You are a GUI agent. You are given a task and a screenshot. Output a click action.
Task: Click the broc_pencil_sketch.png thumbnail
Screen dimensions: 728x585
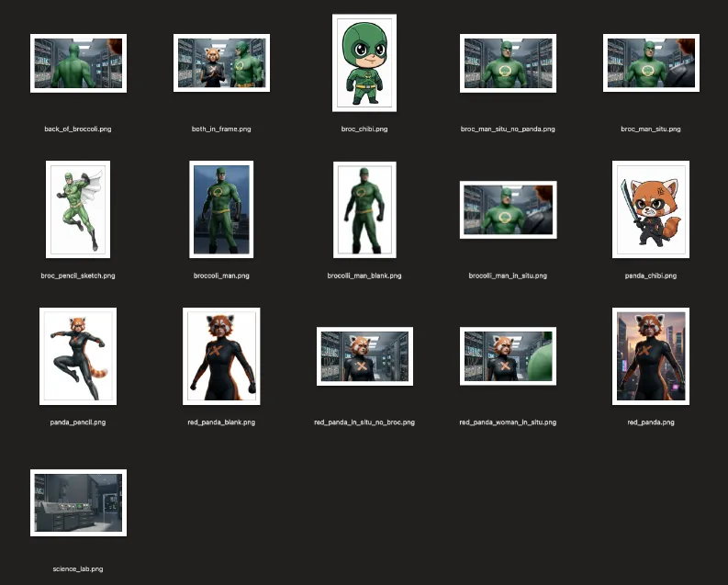click(x=78, y=209)
